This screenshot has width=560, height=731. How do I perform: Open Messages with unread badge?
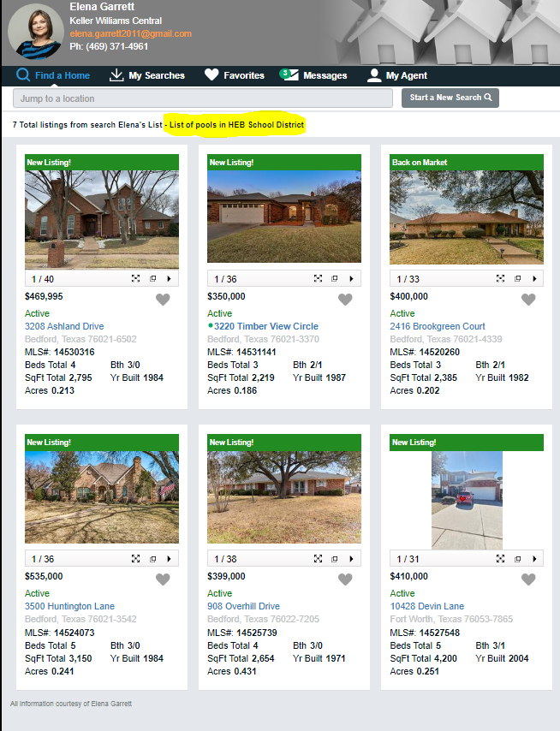click(x=313, y=75)
